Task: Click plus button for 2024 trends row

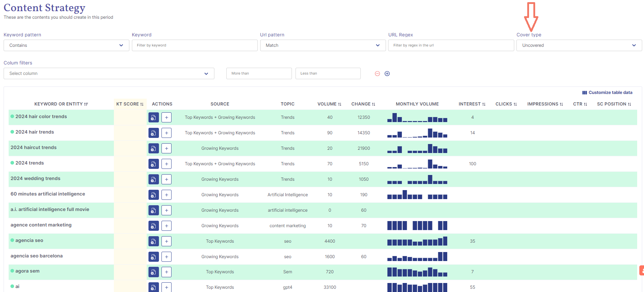Action: [x=166, y=164]
